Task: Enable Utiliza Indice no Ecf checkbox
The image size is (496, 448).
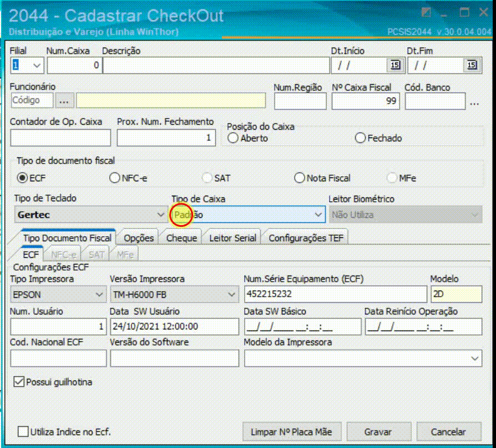Action: point(23,431)
